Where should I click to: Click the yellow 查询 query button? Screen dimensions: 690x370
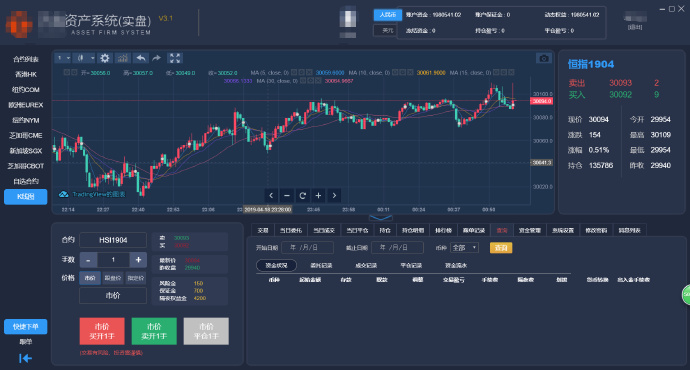[501, 248]
